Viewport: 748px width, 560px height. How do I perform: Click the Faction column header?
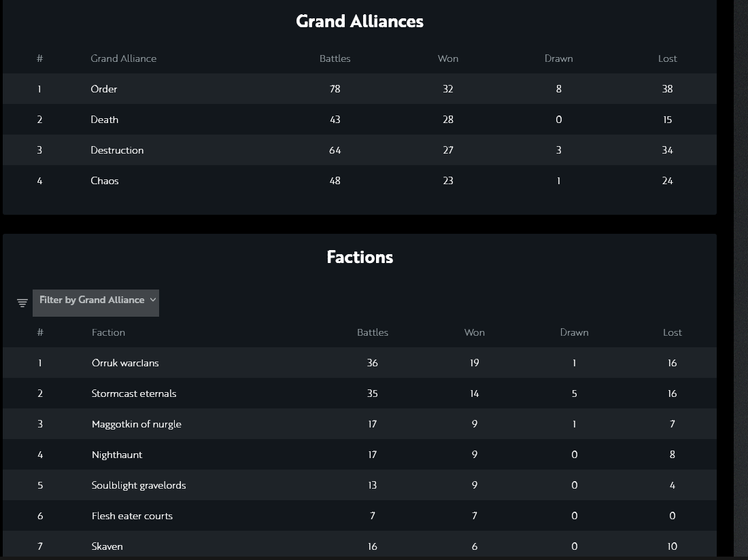(x=108, y=332)
